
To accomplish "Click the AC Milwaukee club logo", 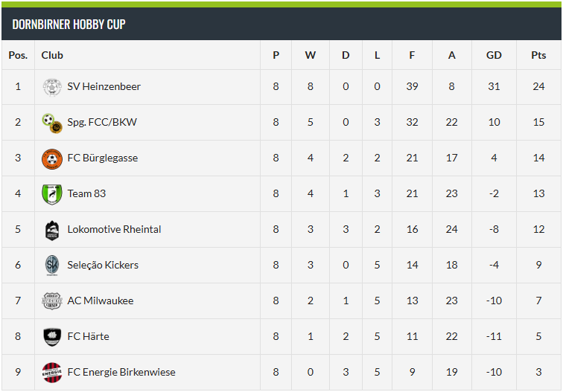I will [x=51, y=301].
